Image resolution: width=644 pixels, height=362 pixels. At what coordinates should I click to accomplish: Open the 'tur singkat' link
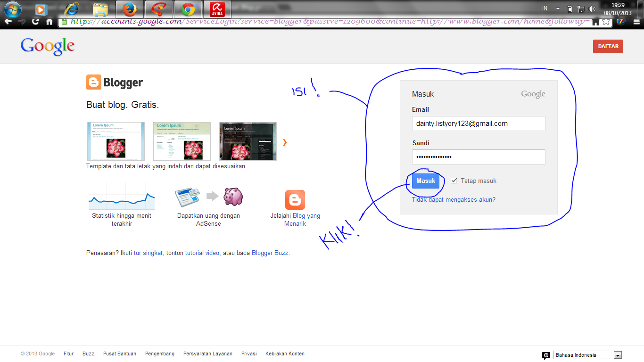(x=148, y=253)
